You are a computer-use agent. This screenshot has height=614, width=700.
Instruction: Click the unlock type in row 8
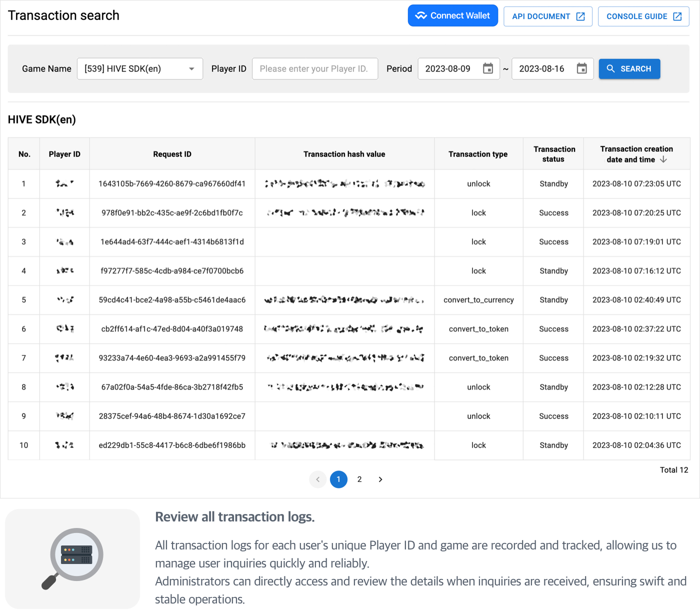tap(478, 386)
